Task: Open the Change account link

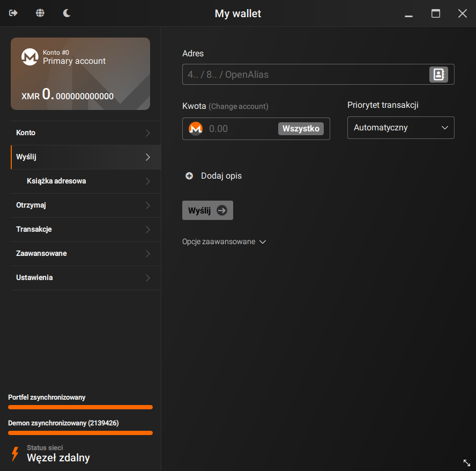Action: click(238, 106)
